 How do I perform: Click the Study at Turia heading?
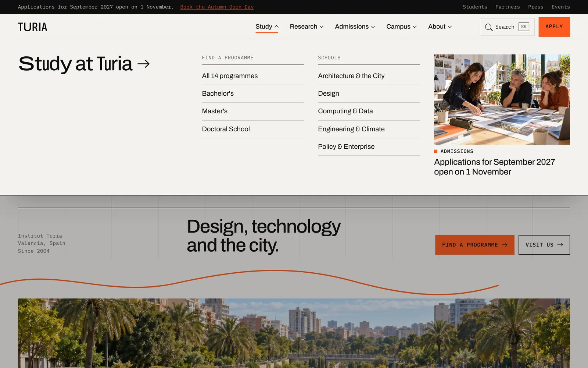click(75, 64)
